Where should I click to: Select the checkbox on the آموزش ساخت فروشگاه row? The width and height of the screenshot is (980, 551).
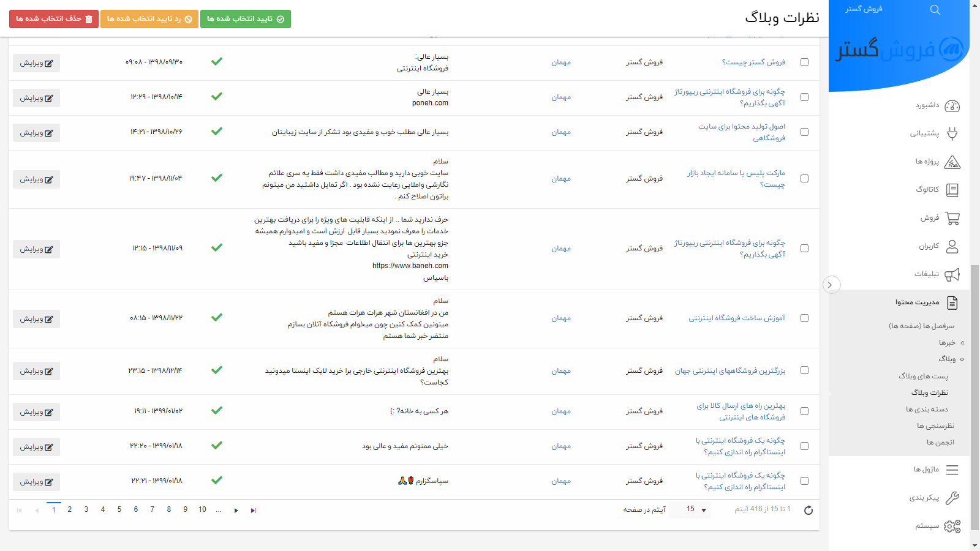pyautogui.click(x=805, y=318)
